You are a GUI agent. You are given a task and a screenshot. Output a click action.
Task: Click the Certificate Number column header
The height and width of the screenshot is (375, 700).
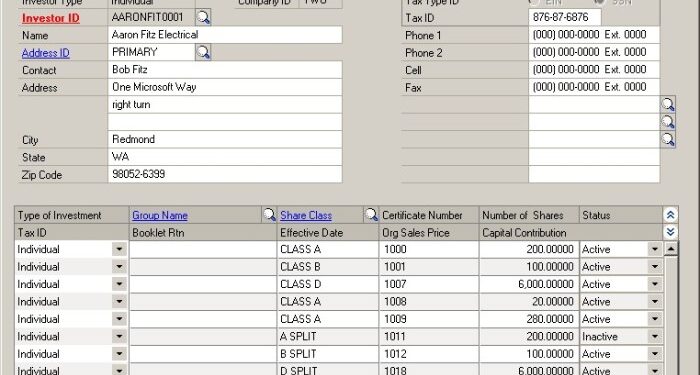click(x=429, y=215)
